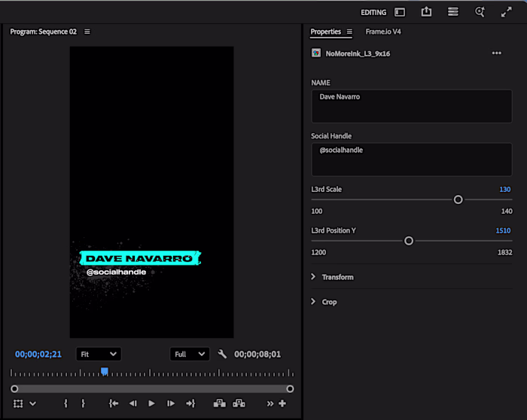Step back one frame
The width and height of the screenshot is (527, 420).
pyautogui.click(x=133, y=403)
